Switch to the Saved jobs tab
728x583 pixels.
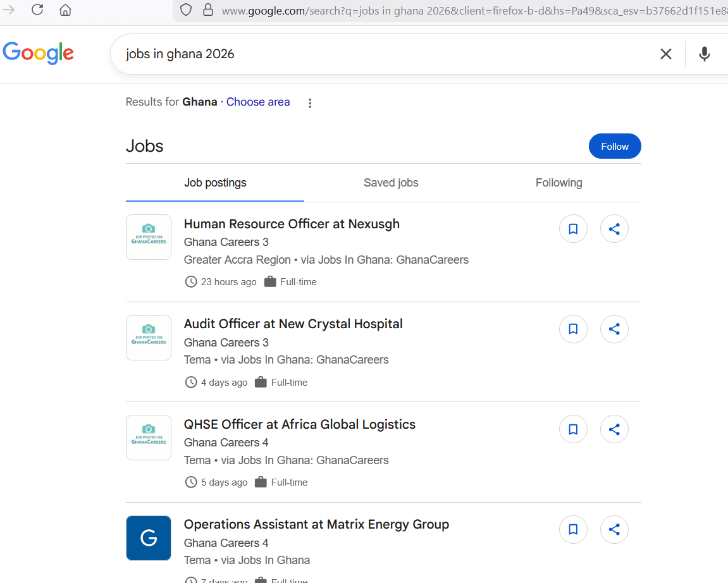[391, 183]
